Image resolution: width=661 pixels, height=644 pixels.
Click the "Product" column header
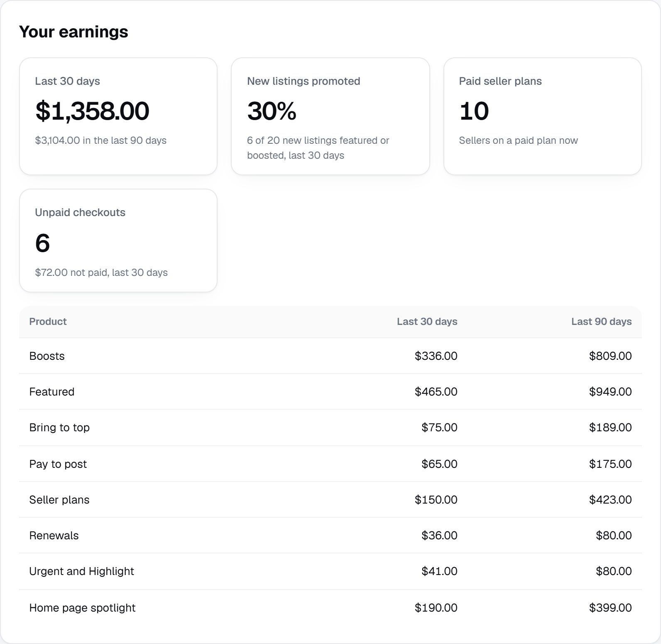[48, 322]
